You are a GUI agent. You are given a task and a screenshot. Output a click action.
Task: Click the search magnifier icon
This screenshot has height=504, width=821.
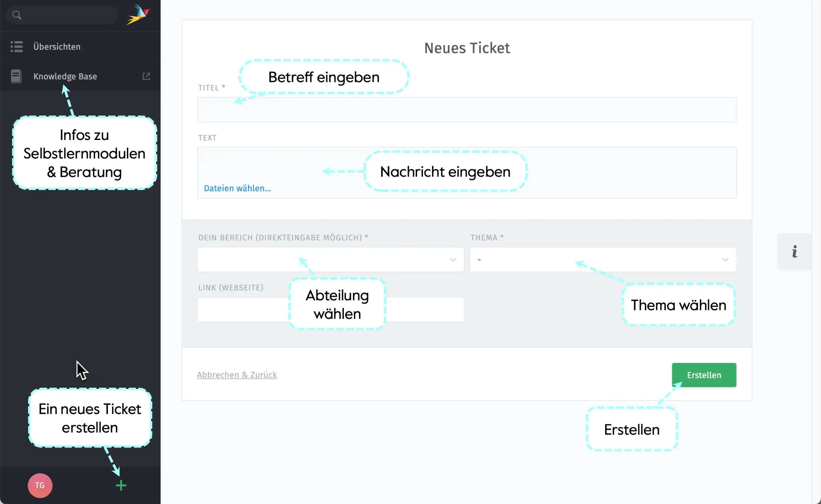point(17,14)
